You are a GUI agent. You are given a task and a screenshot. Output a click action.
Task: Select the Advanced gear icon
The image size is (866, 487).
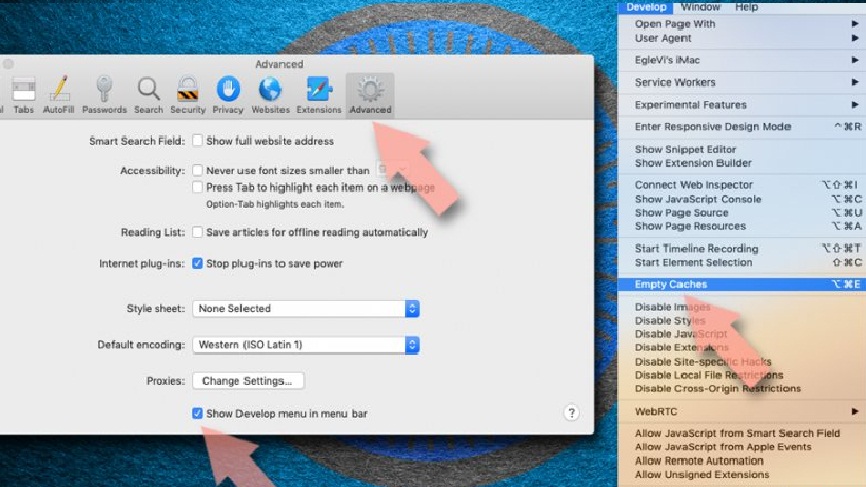coord(370,94)
